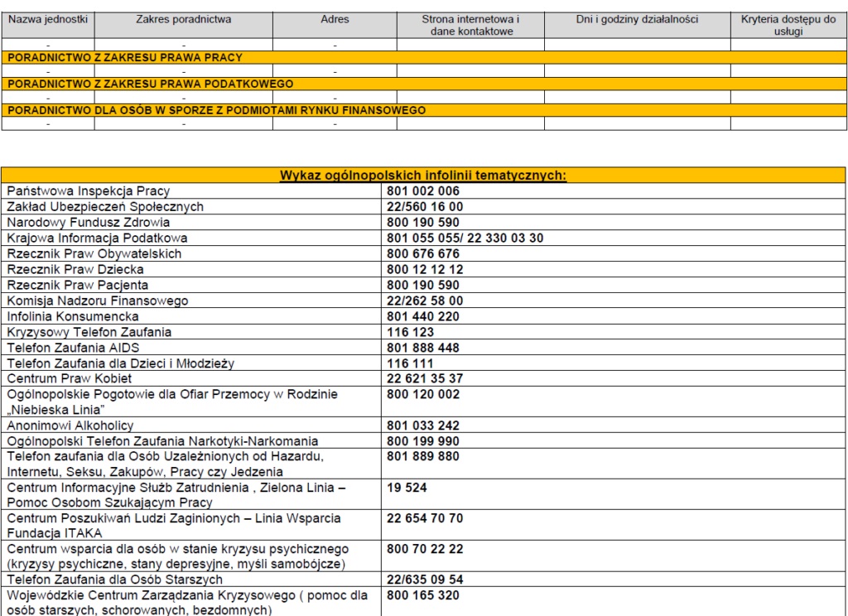Click phone number 22 654 70 70

pos(425,518)
